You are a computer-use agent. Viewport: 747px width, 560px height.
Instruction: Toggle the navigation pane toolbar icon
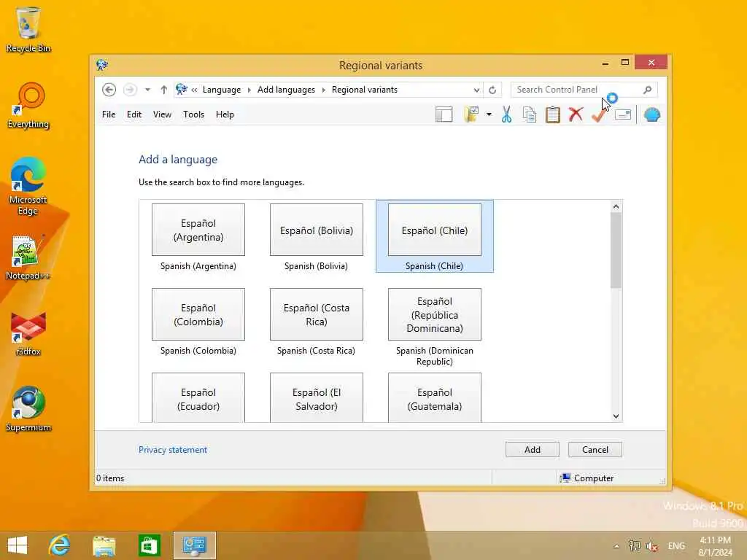[444, 114]
